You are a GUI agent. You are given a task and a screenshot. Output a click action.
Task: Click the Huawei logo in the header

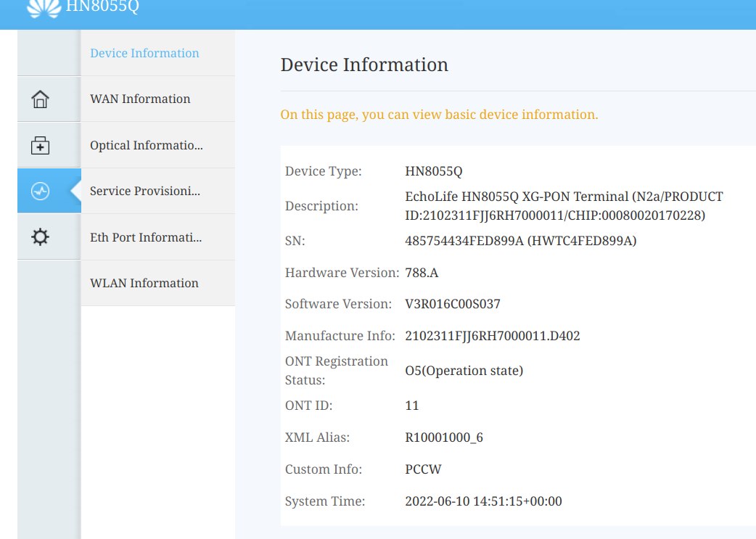[44, 8]
